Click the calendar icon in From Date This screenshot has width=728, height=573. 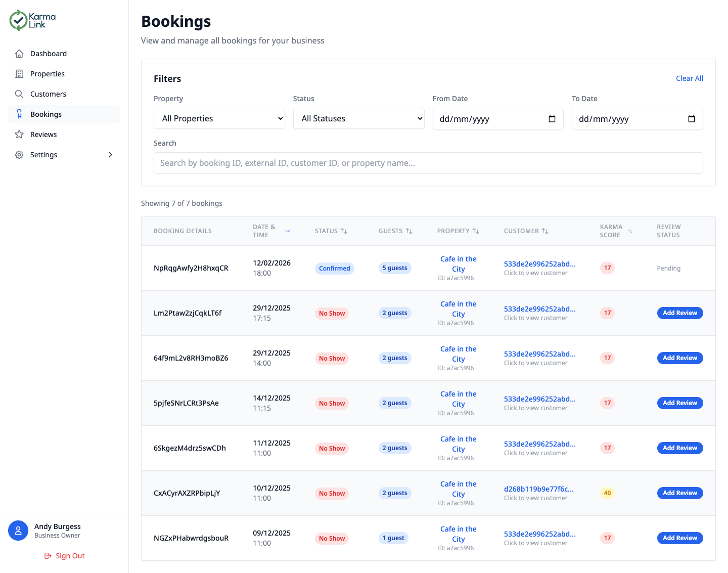[x=552, y=119]
